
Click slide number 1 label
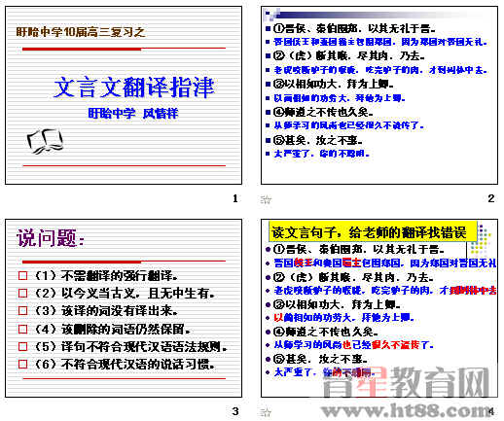pyautogui.click(x=235, y=198)
